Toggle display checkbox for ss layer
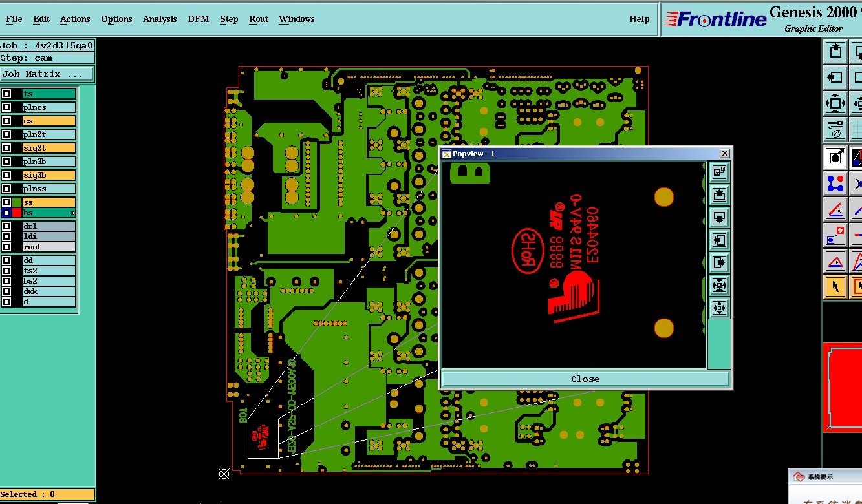This screenshot has width=862, height=504. pos(6,202)
